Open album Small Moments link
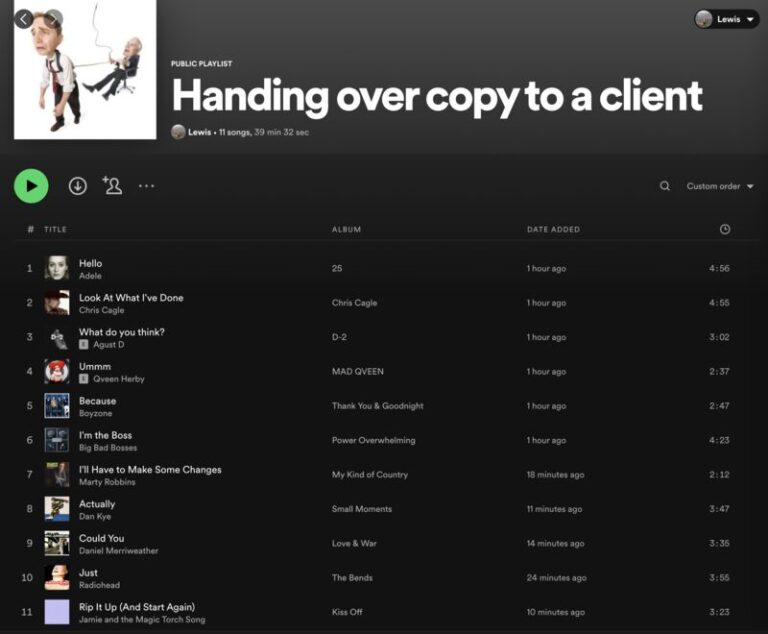This screenshot has height=634, width=768. pyautogui.click(x=361, y=509)
